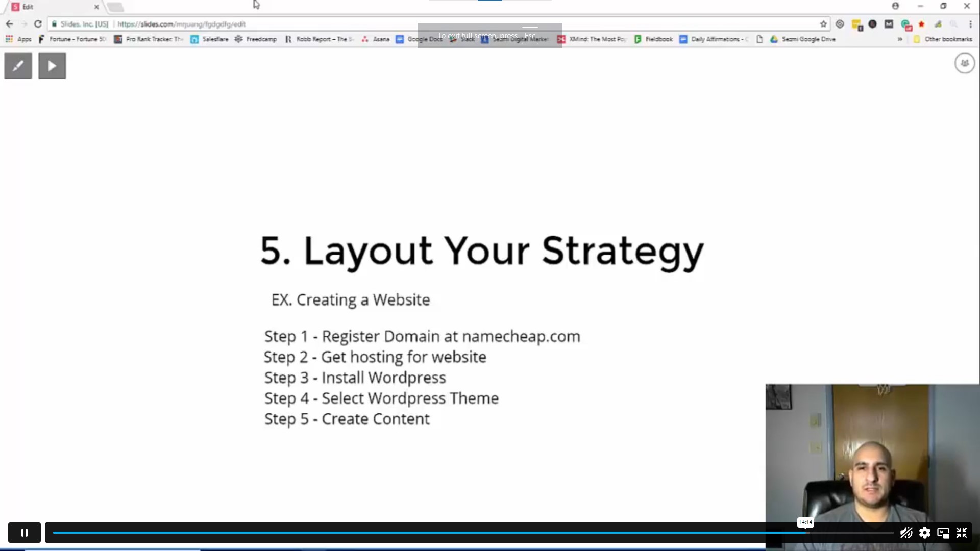The height and width of the screenshot is (551, 980).
Task: Seek to 14:14 on the progress bar
Action: click(805, 532)
